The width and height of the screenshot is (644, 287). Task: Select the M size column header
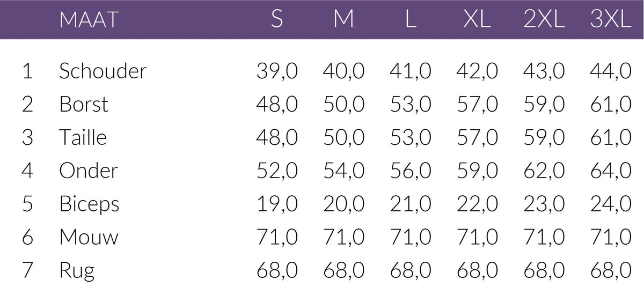(x=343, y=20)
